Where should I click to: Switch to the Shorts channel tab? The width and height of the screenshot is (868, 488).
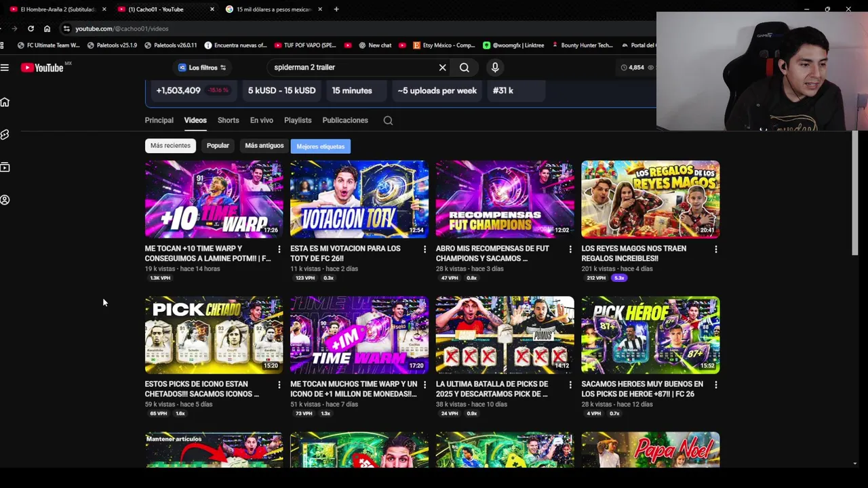tap(228, 120)
